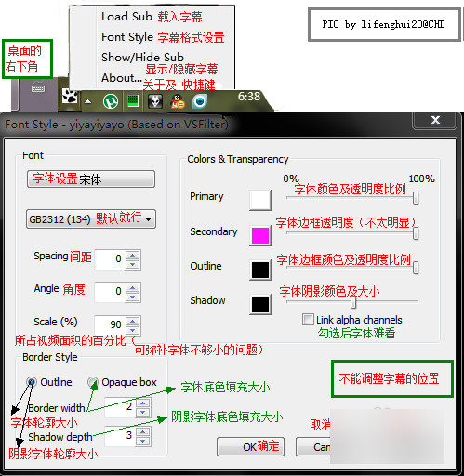Click the Scale (%) value field
This screenshot has width=464, height=476.
coord(110,324)
